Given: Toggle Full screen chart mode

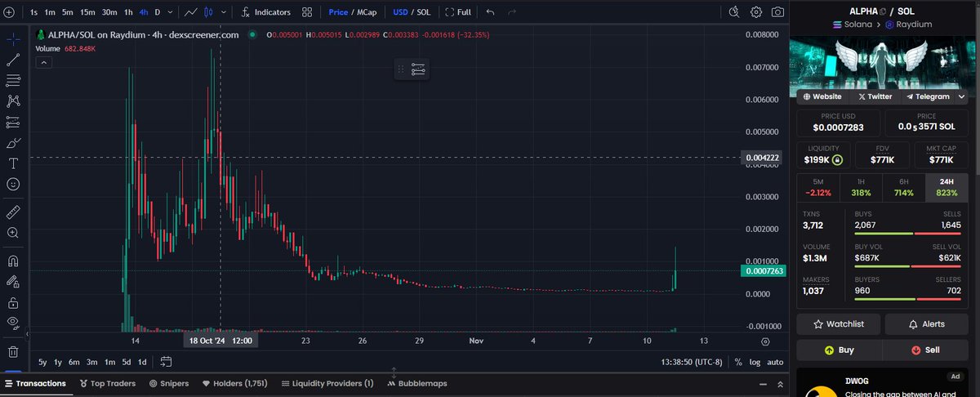Looking at the screenshot, I should [457, 12].
